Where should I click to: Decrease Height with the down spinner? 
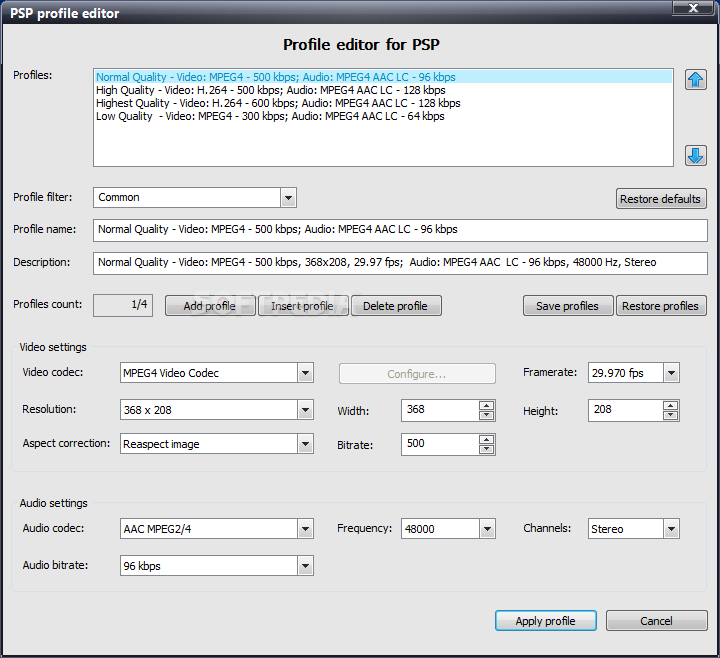click(670, 415)
